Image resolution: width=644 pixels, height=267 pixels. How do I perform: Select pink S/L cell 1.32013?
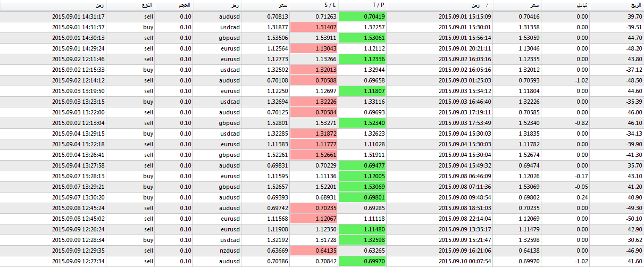(314, 70)
